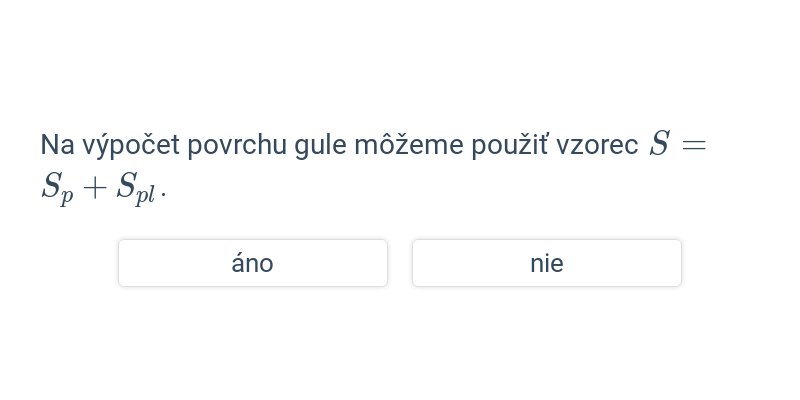Click the equals sign in the formula

pyautogui.click(x=694, y=145)
